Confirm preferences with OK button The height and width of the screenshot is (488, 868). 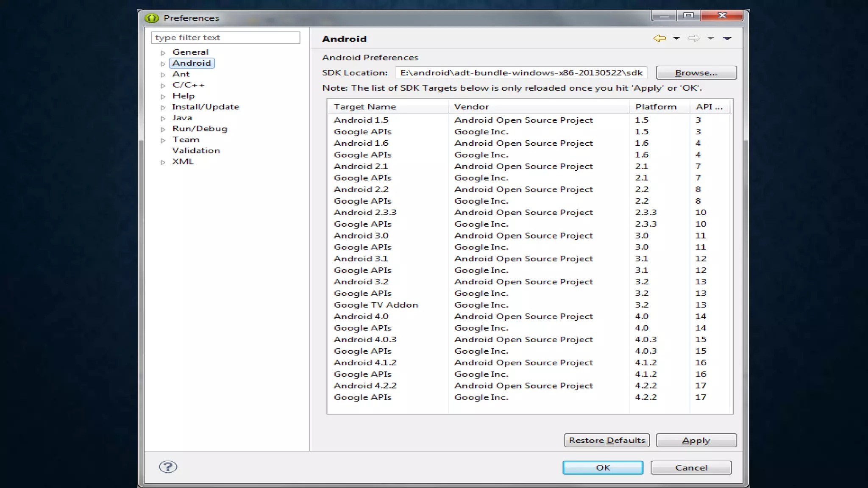tap(603, 468)
